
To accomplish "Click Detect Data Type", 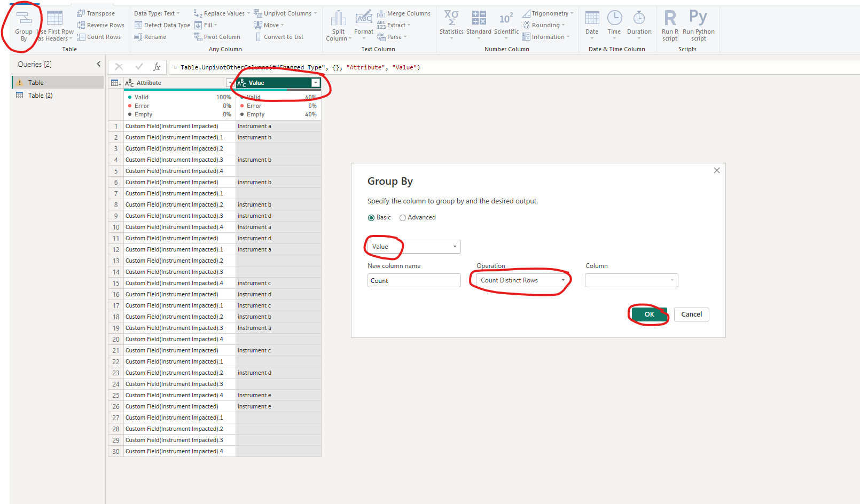I will pyautogui.click(x=162, y=25).
